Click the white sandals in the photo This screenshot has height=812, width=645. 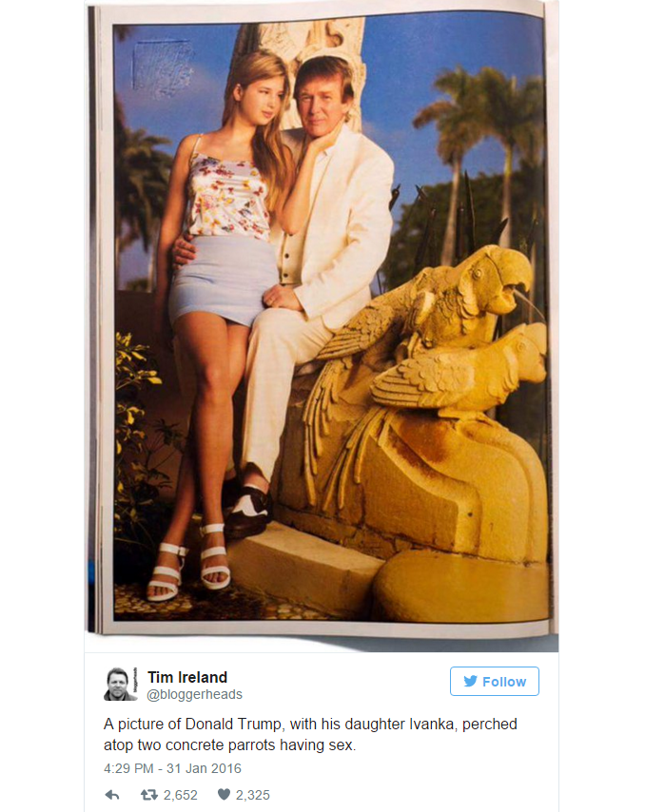(189, 562)
